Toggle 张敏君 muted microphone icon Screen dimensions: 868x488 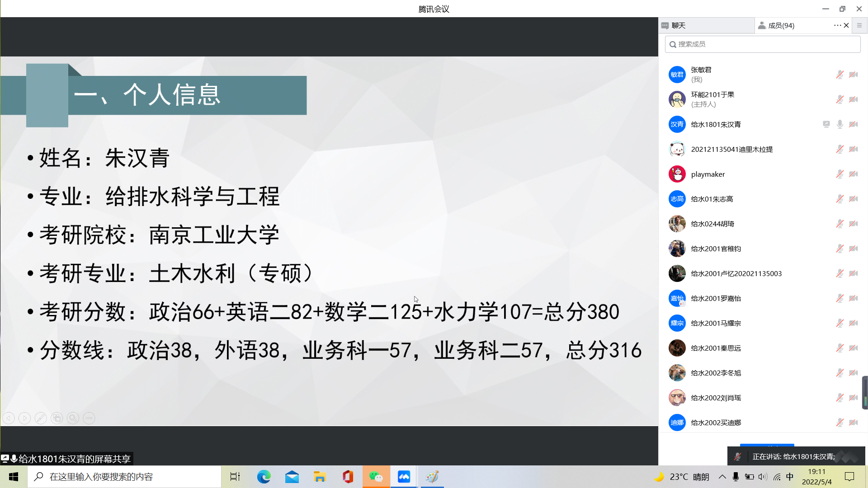pyautogui.click(x=840, y=75)
